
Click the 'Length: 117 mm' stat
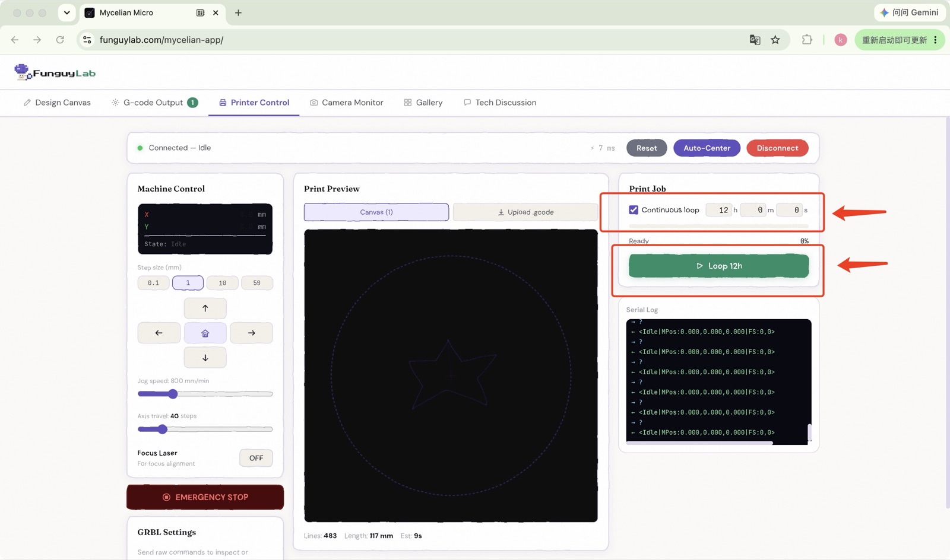(369, 536)
